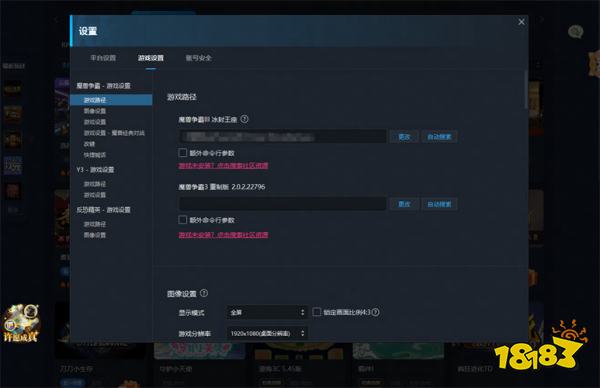This screenshot has width=600, height=388.
Task: Select 改键 in the sidebar
Action: (89, 144)
